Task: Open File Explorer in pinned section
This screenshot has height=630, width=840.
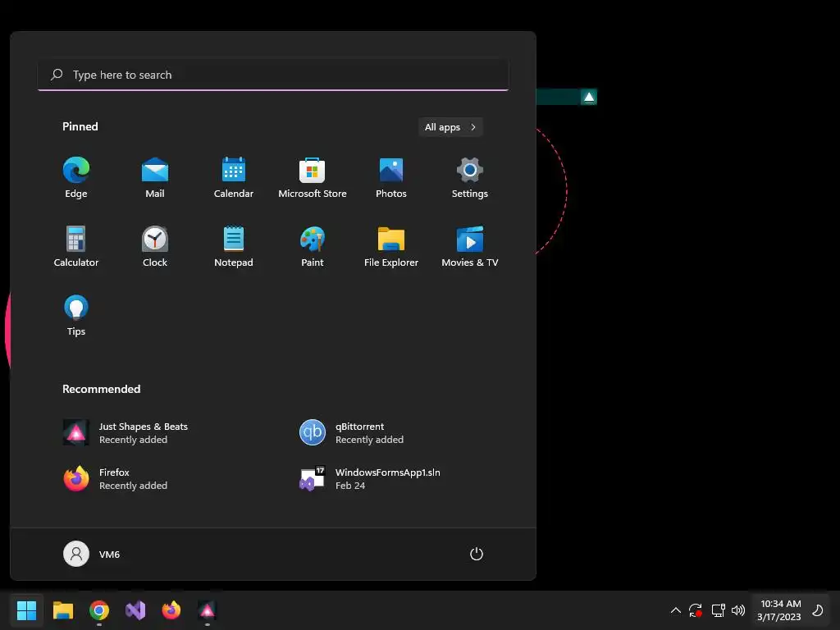Action: coord(391,246)
